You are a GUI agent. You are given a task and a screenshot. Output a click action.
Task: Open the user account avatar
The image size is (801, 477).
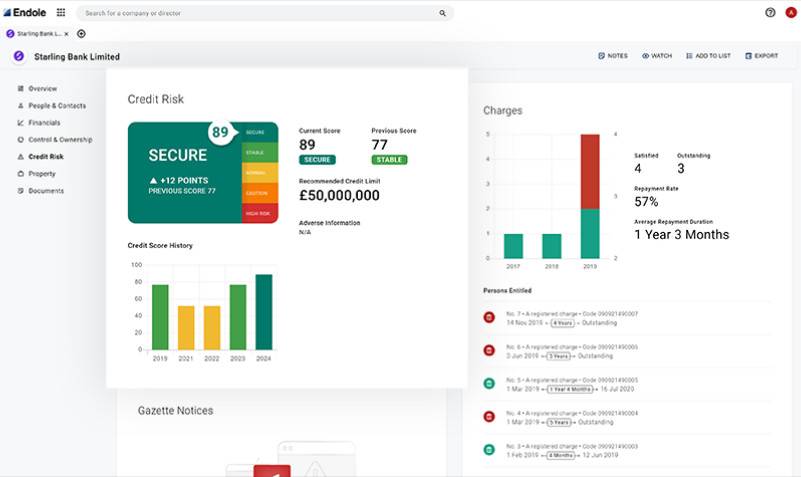click(x=790, y=13)
